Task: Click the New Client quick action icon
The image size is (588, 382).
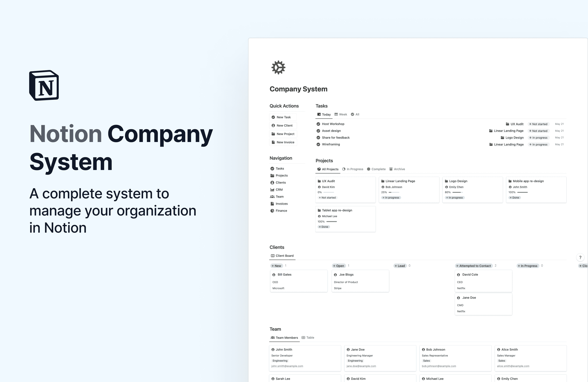Action: point(273,126)
